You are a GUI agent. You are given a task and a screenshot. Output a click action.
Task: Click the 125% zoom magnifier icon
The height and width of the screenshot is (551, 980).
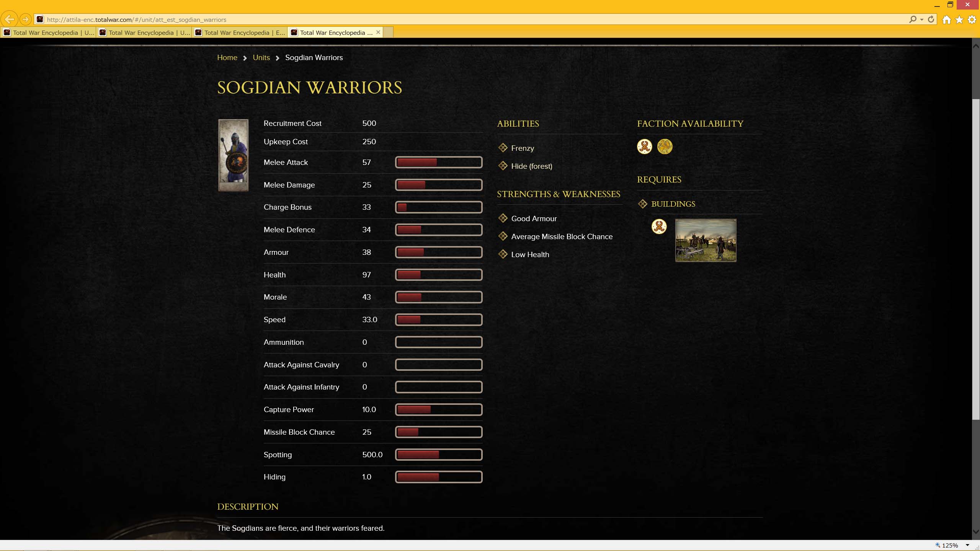938,545
